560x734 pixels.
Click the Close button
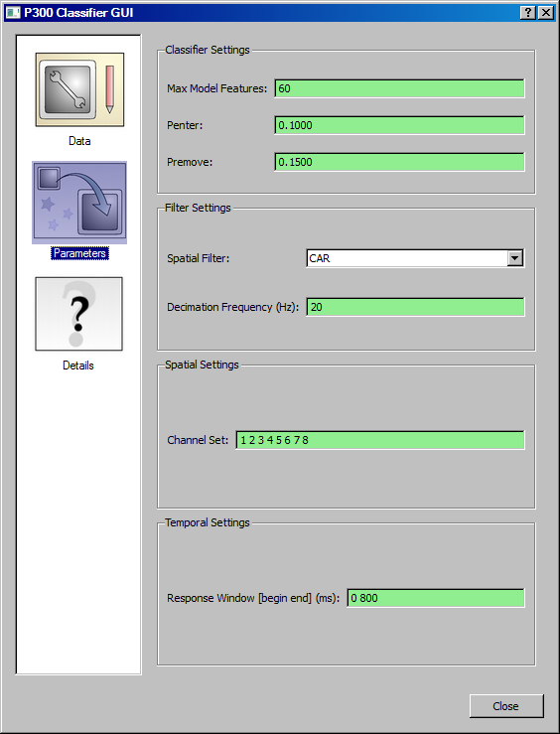[506, 706]
